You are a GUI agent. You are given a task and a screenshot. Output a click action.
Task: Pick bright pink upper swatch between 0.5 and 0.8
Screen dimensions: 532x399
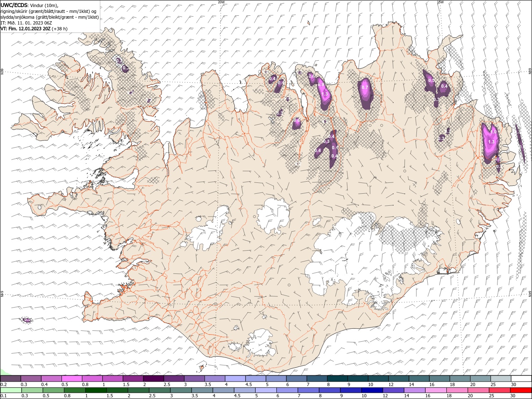coord(71,379)
